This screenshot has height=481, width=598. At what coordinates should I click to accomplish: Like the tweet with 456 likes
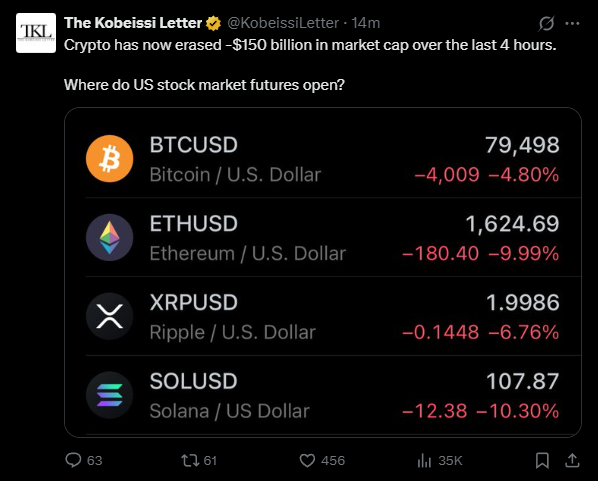pos(322,460)
